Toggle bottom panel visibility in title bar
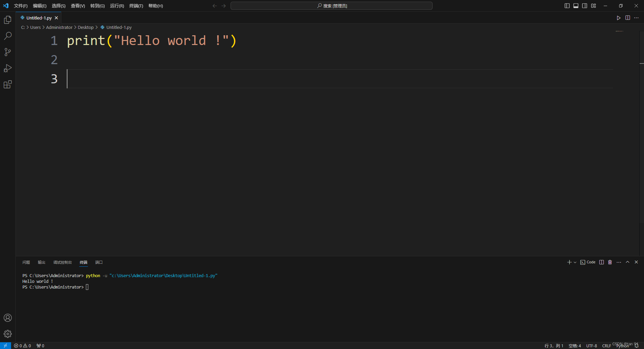 pos(576,6)
